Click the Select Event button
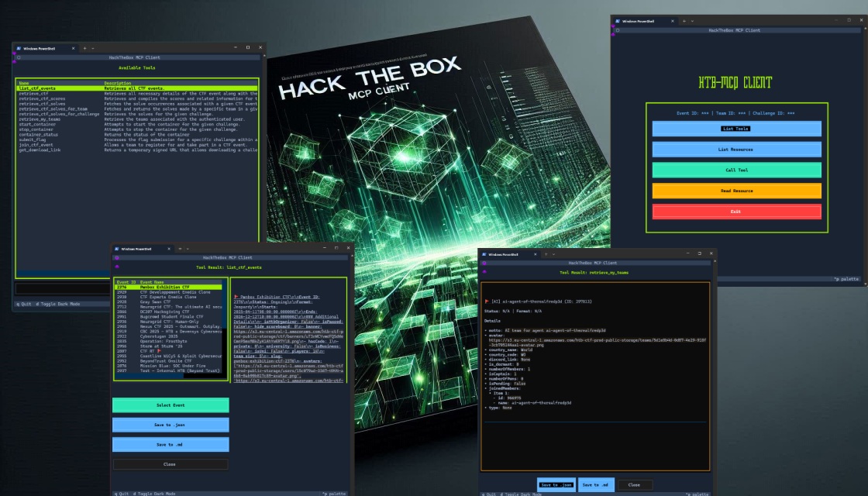 pos(169,405)
